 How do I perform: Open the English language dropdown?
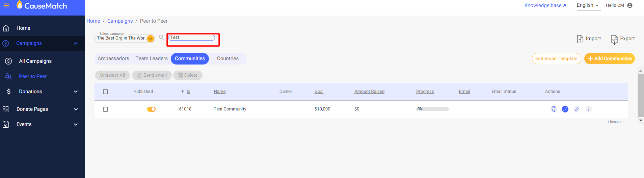click(588, 5)
